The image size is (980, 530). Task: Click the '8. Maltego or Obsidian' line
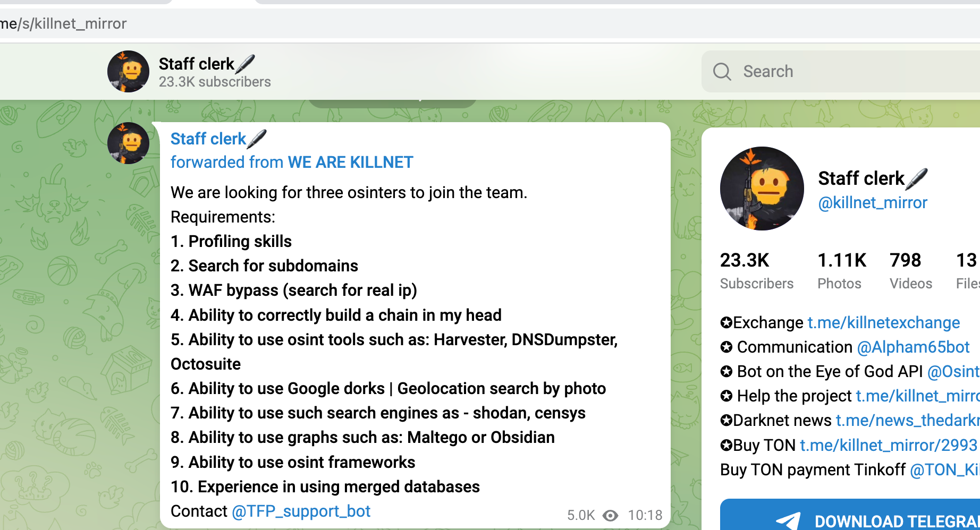click(363, 437)
